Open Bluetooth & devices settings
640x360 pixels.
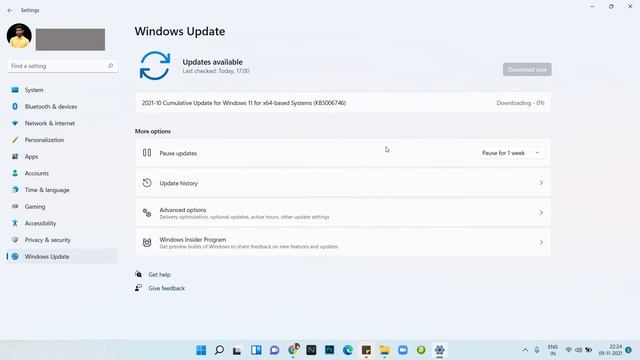[x=62, y=107]
